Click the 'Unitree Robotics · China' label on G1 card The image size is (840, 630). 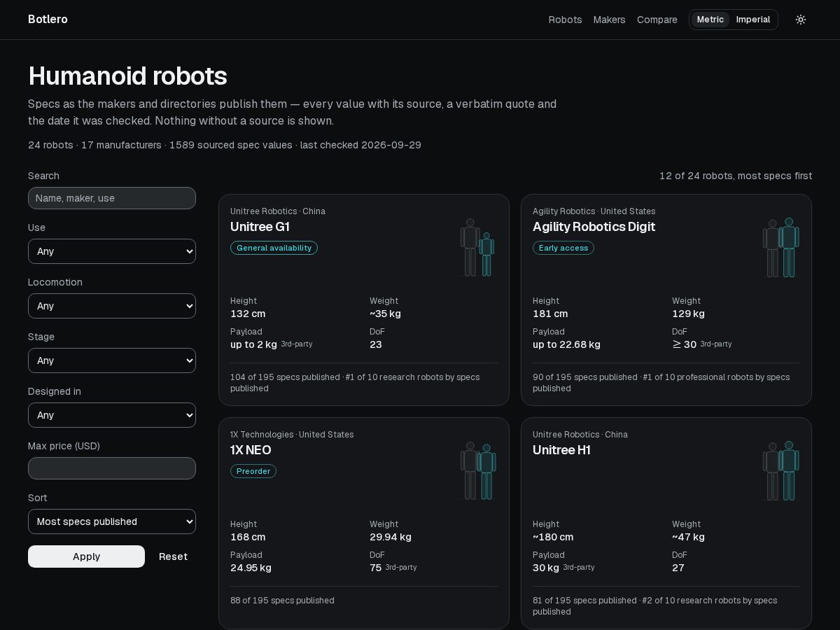coord(278,211)
